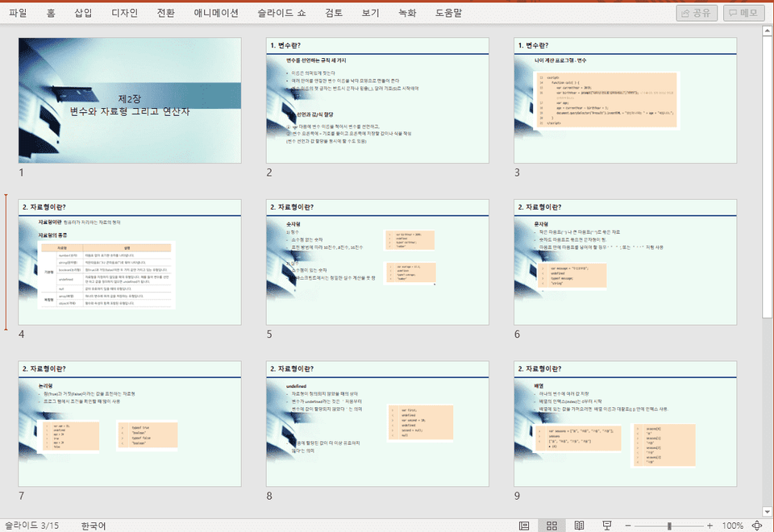Switch to Normal view in status bar
Viewport: 774px width, 532px height.
[524, 526]
